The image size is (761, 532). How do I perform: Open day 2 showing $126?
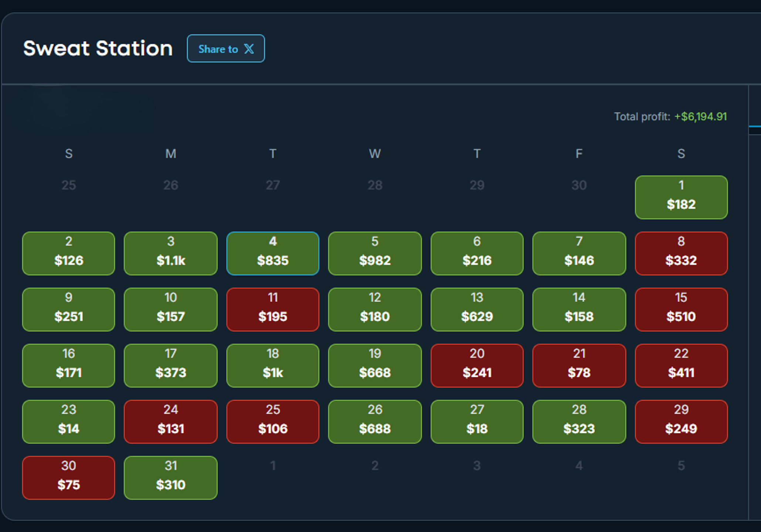coord(68,253)
